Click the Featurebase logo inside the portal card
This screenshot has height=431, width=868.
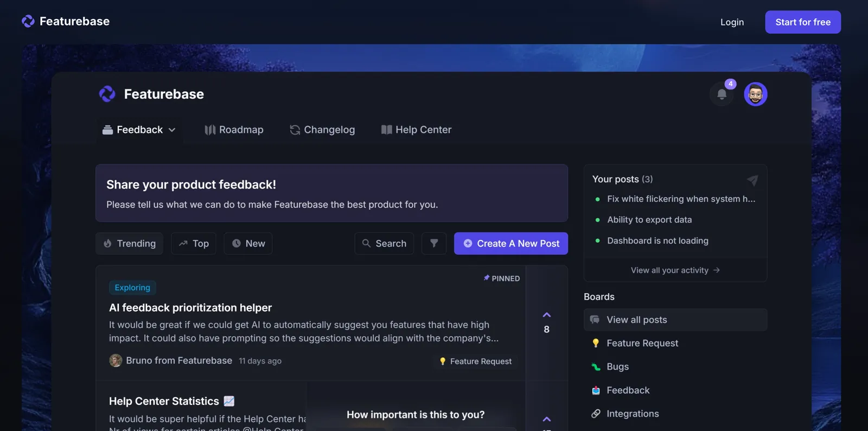click(x=151, y=94)
